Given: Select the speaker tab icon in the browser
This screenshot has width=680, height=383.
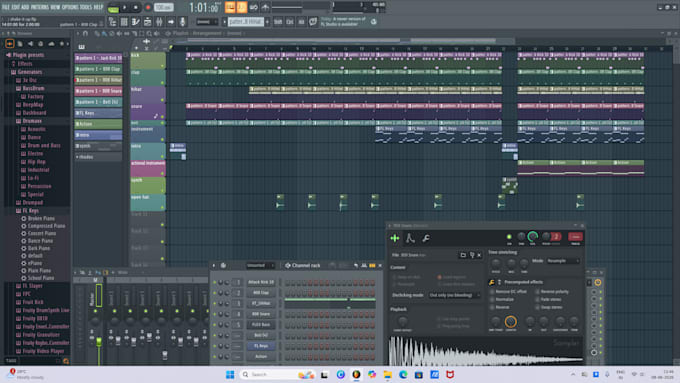Looking at the screenshot, I should click(30, 44).
